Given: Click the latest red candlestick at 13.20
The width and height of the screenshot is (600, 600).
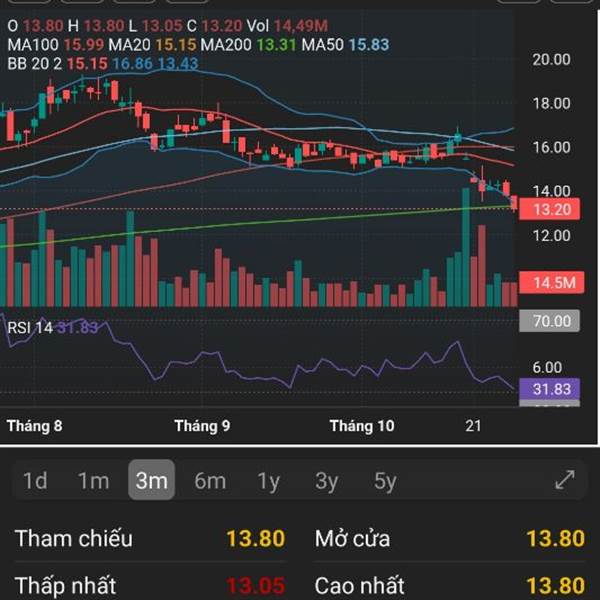Looking at the screenshot, I should (x=514, y=202).
